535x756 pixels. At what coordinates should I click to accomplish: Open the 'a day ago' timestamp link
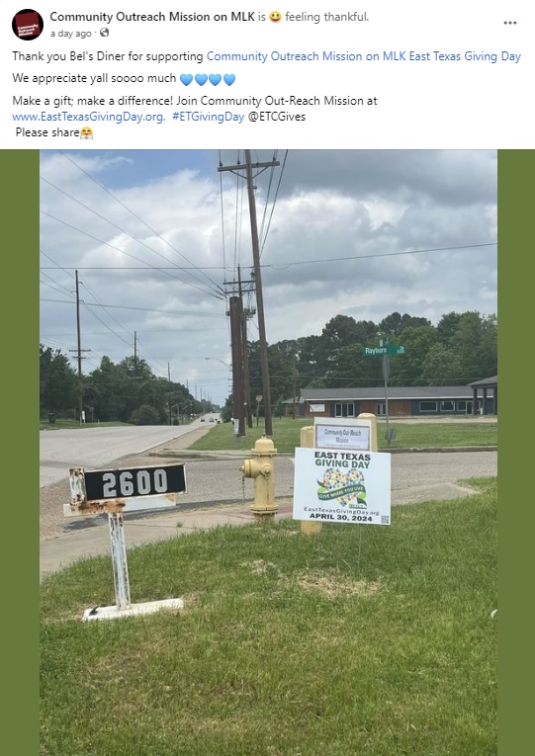coord(70,34)
